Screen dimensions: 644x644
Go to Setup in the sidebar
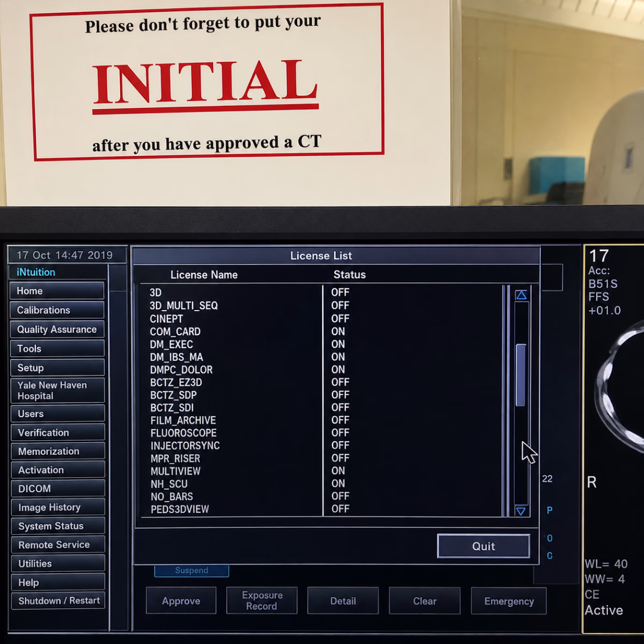[x=57, y=368]
